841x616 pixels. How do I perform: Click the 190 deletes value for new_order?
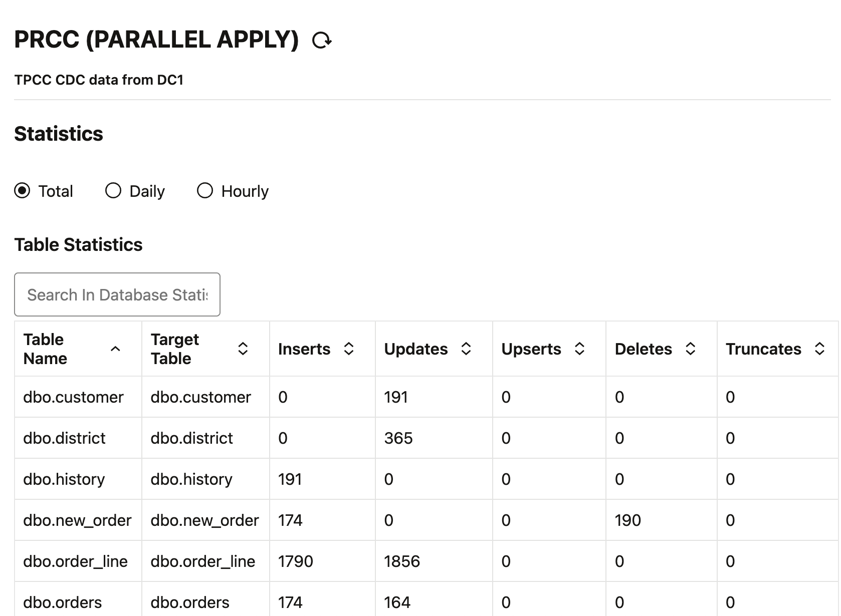[628, 520]
